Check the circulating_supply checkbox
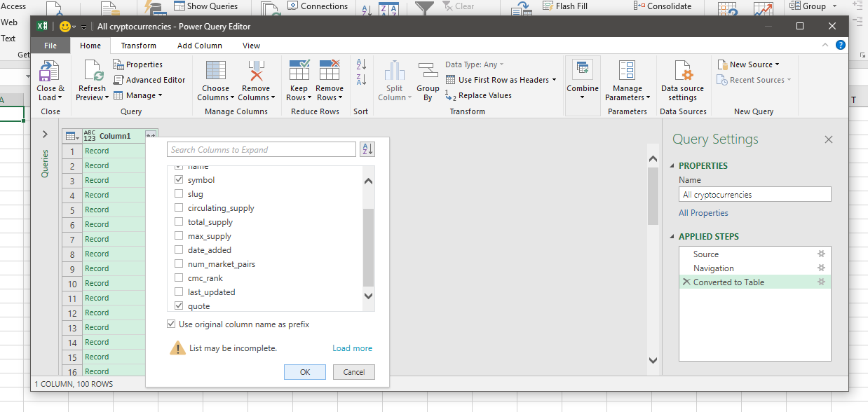The width and height of the screenshot is (868, 412). click(x=179, y=208)
